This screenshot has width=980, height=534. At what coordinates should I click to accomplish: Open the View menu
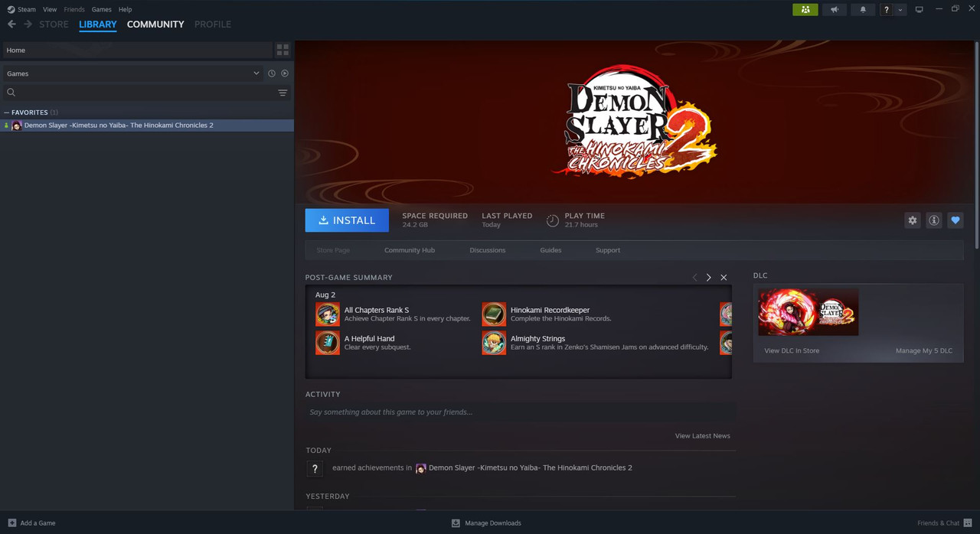click(x=50, y=9)
